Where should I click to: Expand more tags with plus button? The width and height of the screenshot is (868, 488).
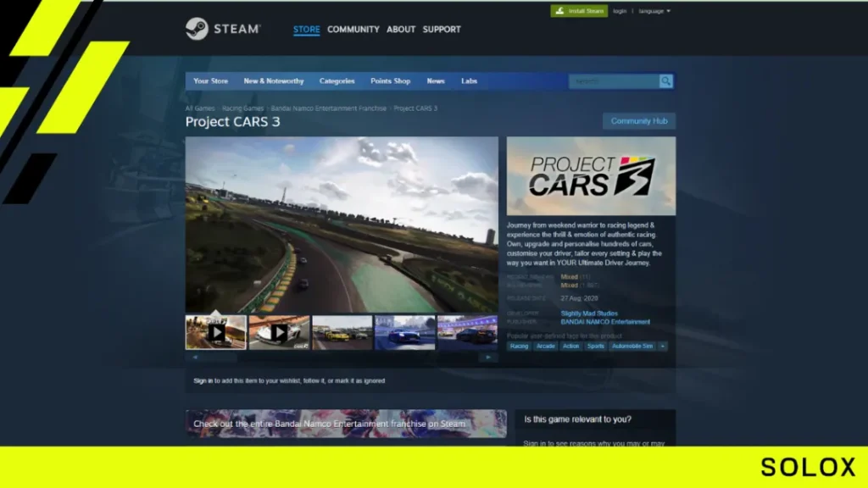click(x=663, y=346)
